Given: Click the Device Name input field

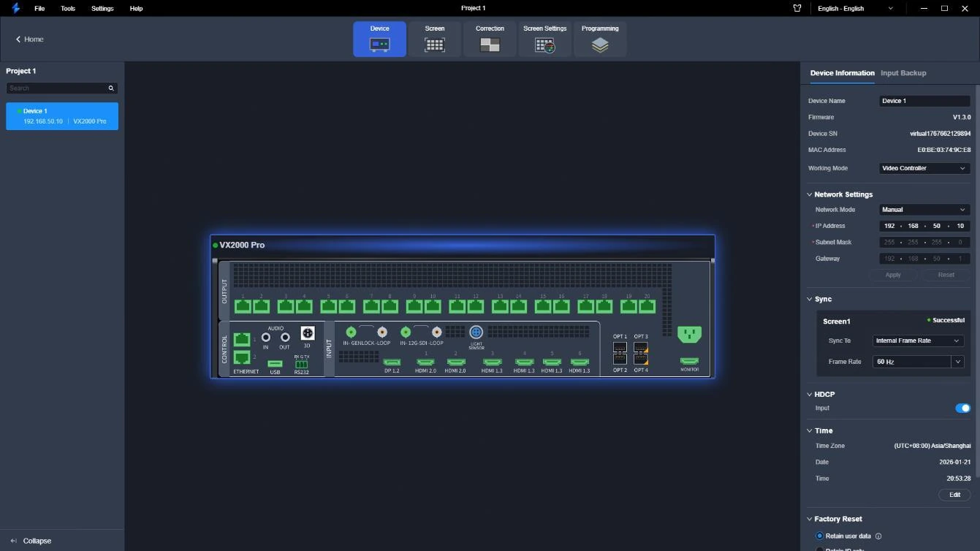Looking at the screenshot, I should 924,101.
